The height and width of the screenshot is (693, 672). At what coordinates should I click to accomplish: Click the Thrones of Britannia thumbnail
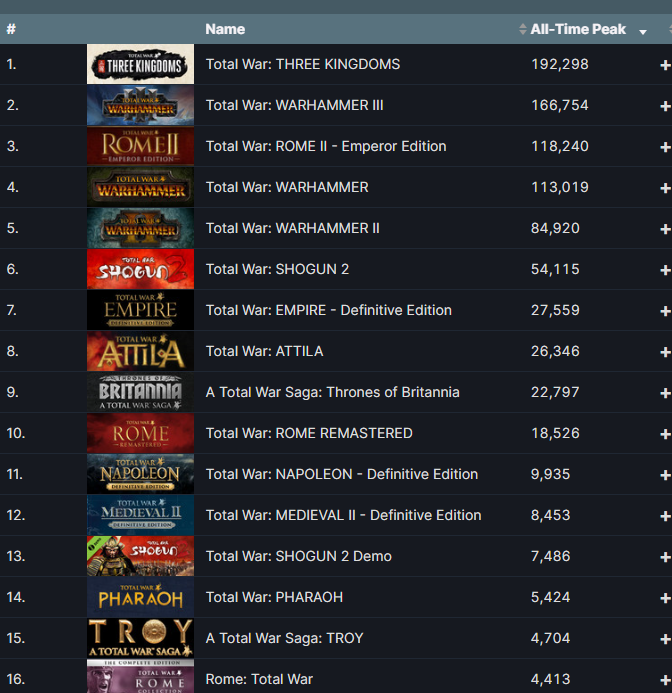click(x=141, y=392)
